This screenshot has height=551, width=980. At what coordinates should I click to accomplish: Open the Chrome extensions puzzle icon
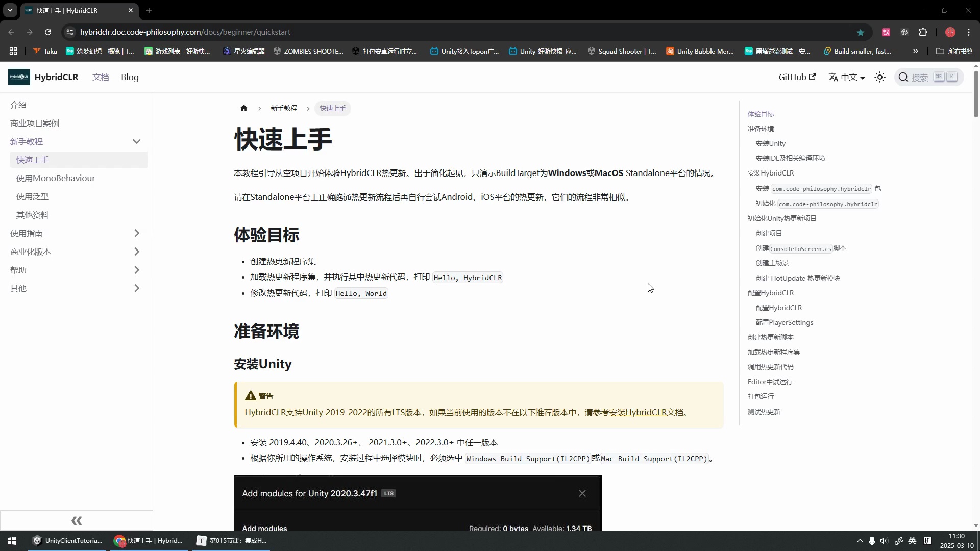click(x=923, y=32)
